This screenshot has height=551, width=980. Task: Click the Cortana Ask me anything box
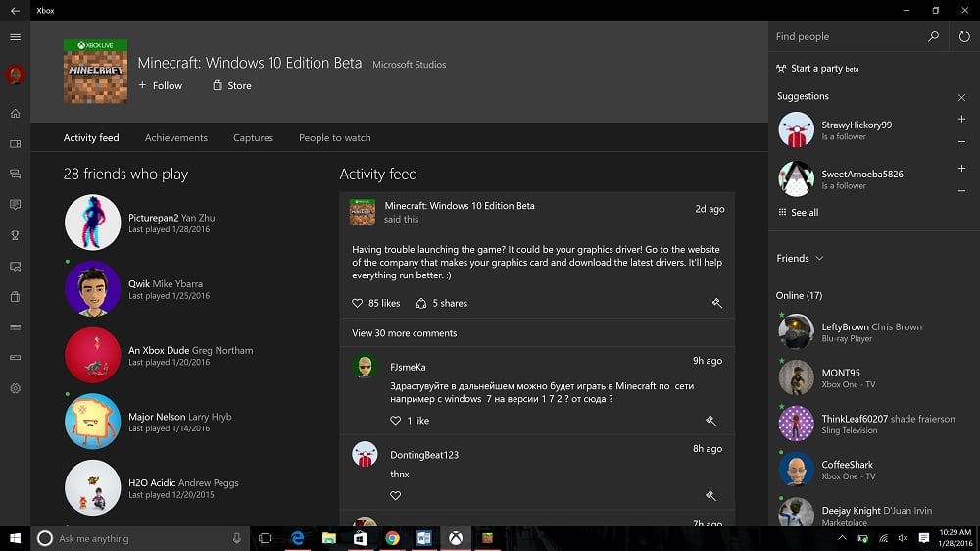[x=140, y=538]
